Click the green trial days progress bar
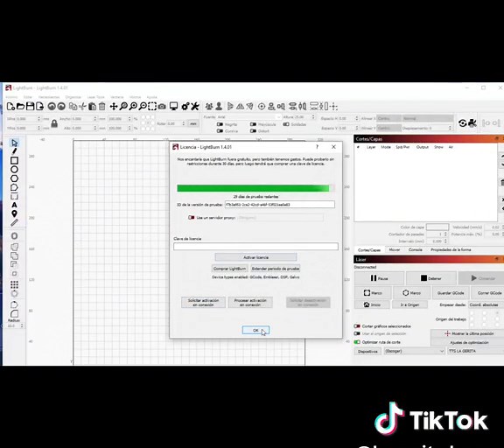 point(255,188)
